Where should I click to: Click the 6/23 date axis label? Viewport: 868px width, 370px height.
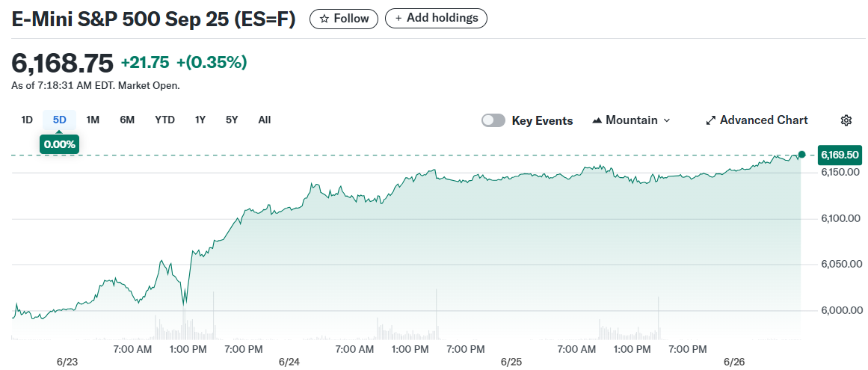67,363
